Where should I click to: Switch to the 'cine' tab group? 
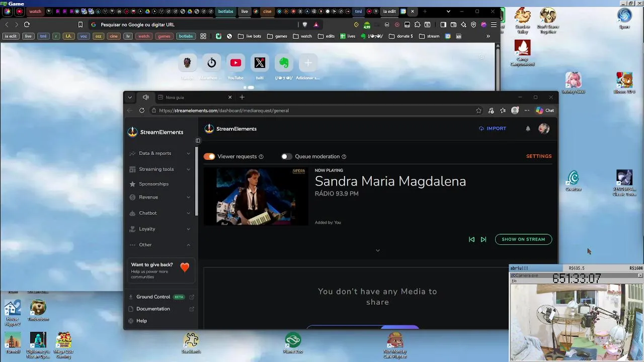point(267,12)
